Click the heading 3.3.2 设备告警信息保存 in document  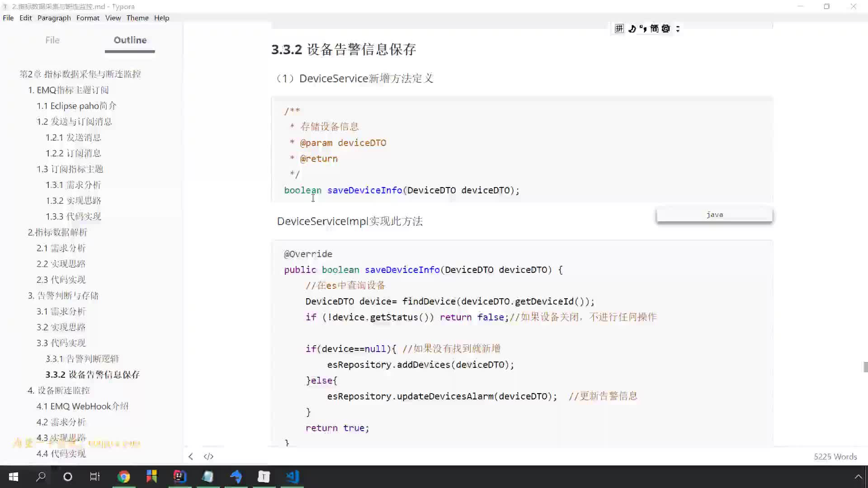coord(344,49)
